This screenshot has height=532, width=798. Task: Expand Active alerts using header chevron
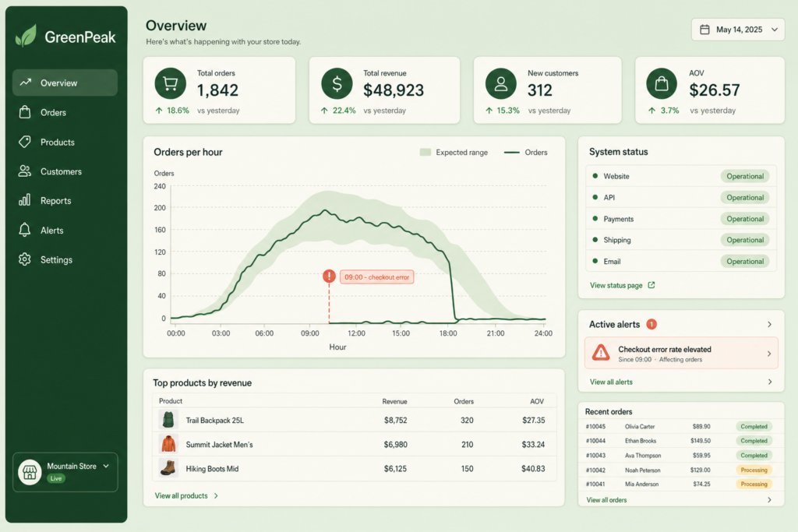click(x=769, y=324)
